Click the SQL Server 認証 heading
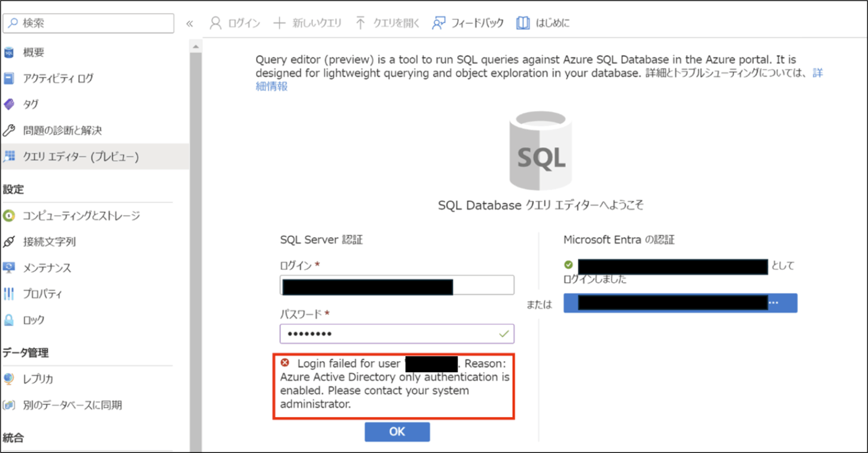The width and height of the screenshot is (868, 453). click(x=321, y=240)
